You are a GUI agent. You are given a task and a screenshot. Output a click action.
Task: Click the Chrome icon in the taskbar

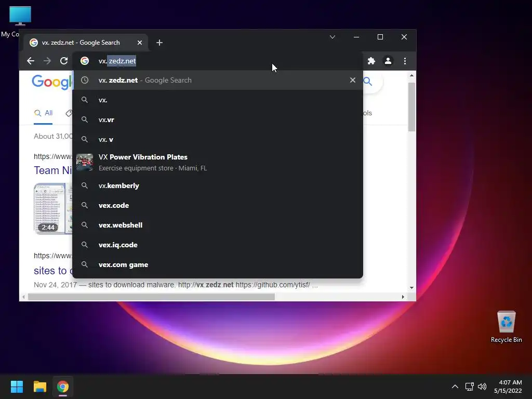63,387
